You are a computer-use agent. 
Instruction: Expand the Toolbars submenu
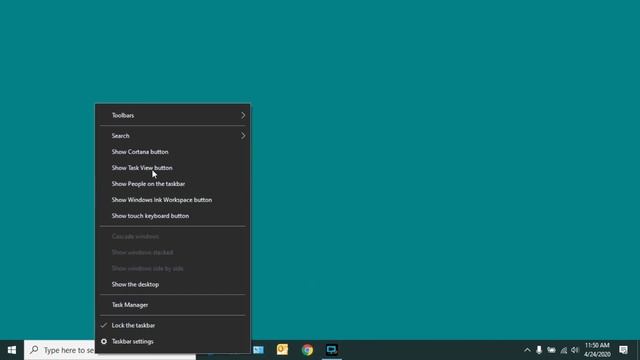[x=173, y=116]
